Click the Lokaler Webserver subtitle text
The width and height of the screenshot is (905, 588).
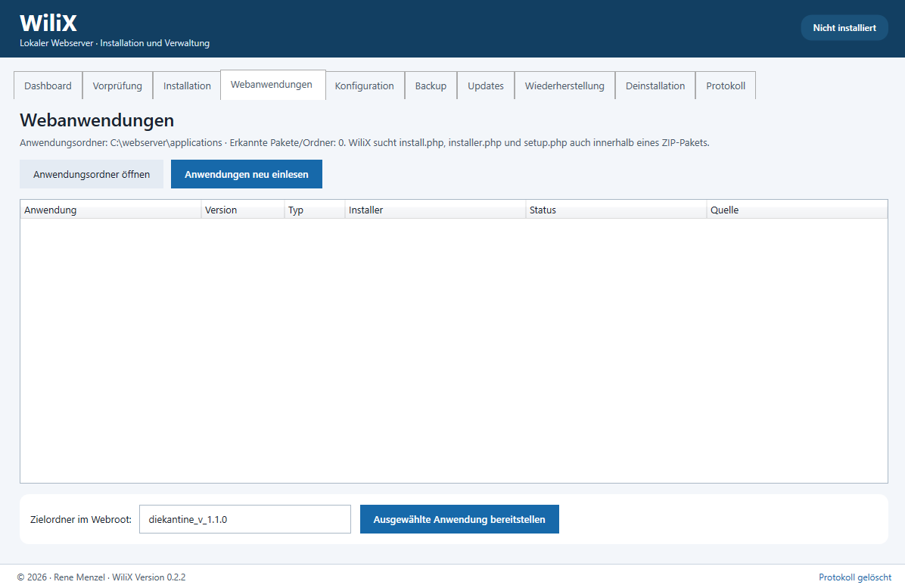pyautogui.click(x=114, y=43)
